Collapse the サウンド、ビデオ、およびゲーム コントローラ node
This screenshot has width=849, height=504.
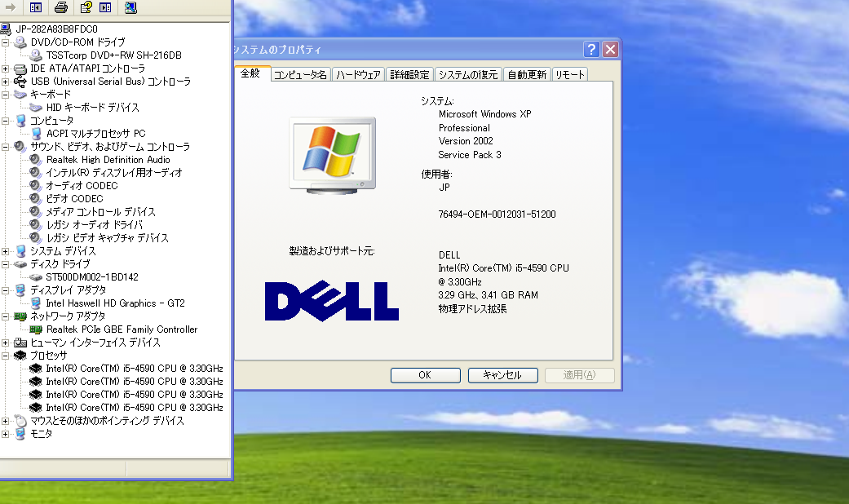point(6,147)
